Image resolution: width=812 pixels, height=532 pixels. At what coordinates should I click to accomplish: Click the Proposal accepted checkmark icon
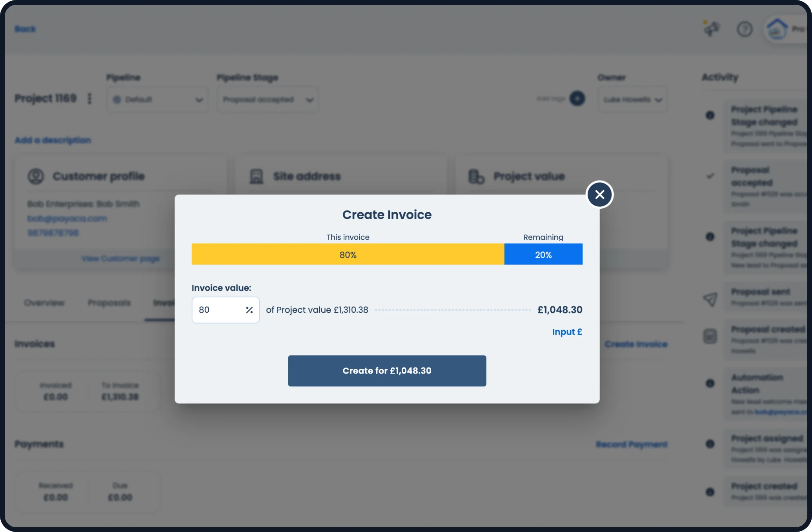710,175
